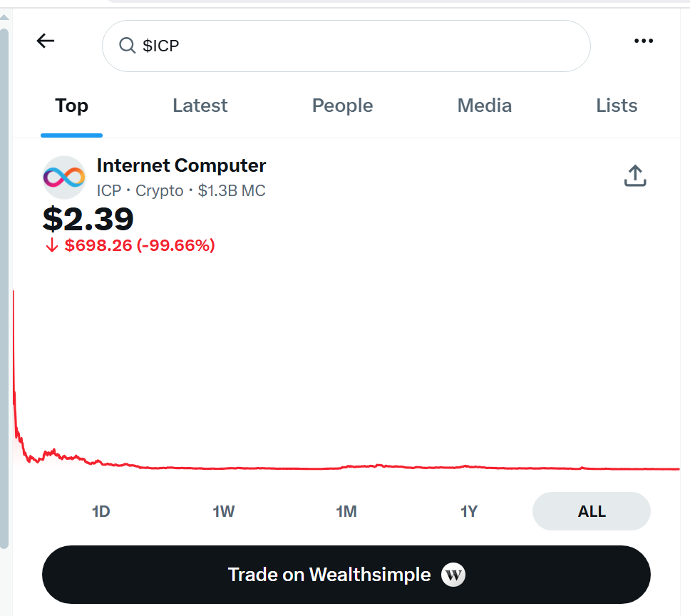Screen dimensions: 690x616
Task: Click the red down arrow price indicator
Action: pyautogui.click(x=52, y=245)
